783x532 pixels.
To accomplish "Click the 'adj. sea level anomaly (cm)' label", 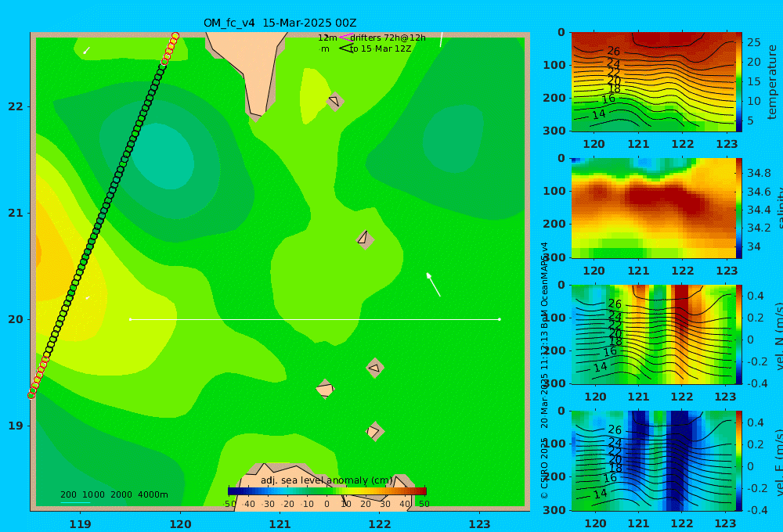I will pos(327,480).
